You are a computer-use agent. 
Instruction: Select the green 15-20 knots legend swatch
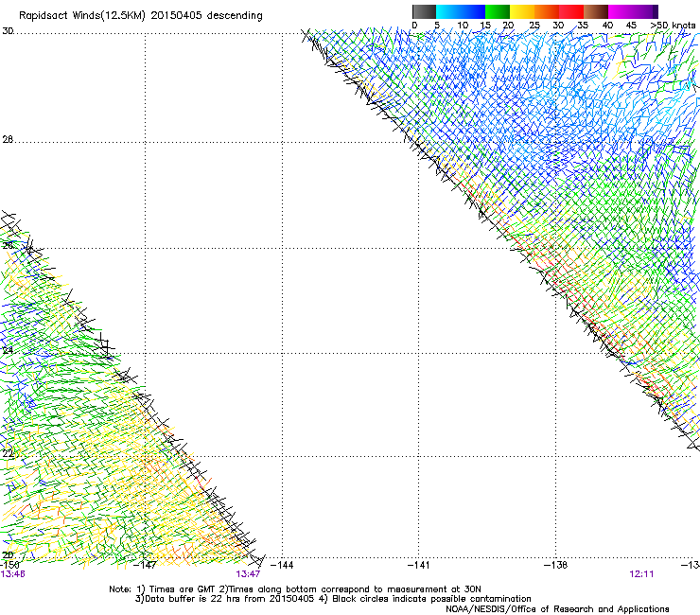click(x=498, y=11)
